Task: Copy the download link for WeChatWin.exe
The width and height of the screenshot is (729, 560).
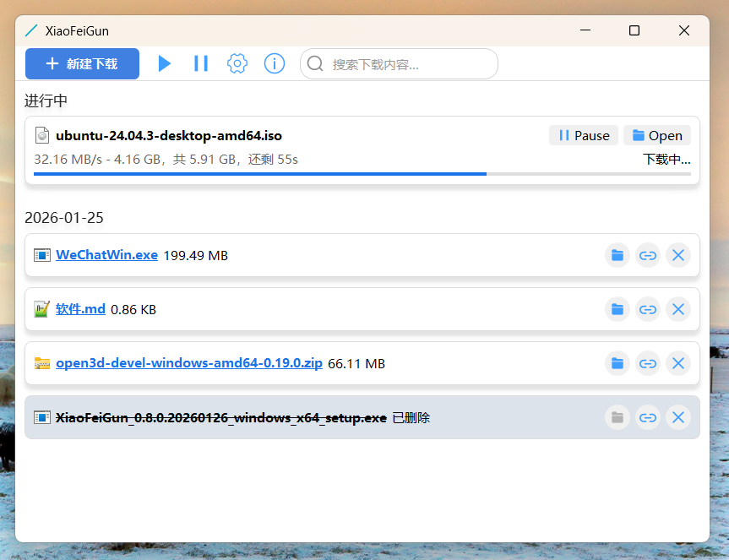Action: (x=647, y=254)
